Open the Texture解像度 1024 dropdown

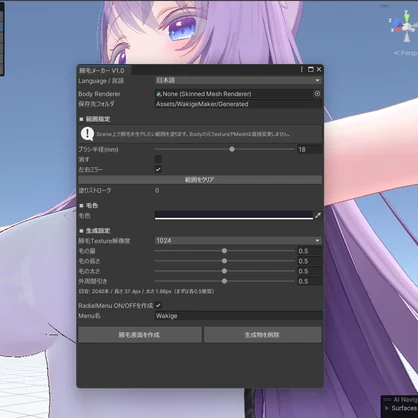[x=238, y=240]
